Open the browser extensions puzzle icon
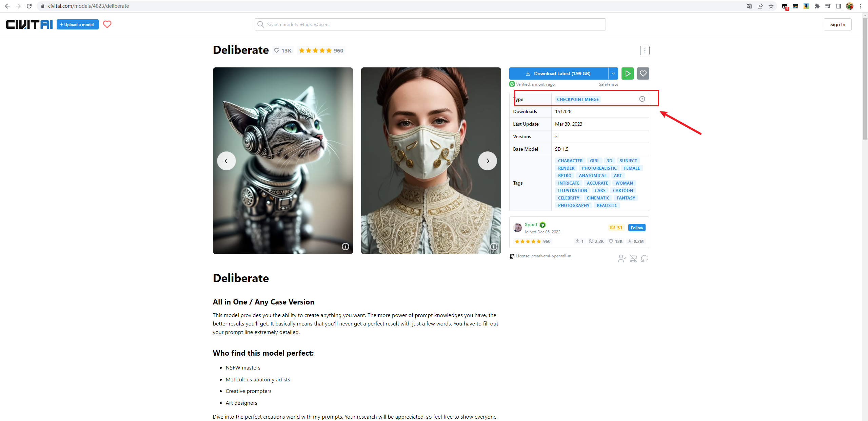This screenshot has width=868, height=421. pos(817,6)
